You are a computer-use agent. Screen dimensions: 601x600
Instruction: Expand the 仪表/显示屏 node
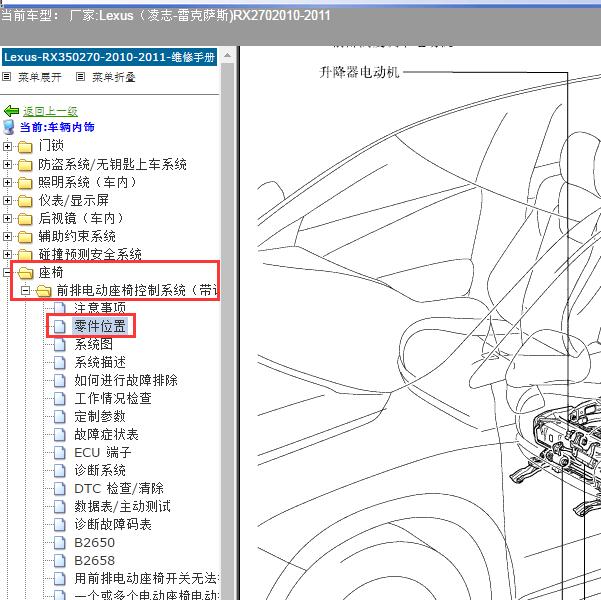point(7,201)
